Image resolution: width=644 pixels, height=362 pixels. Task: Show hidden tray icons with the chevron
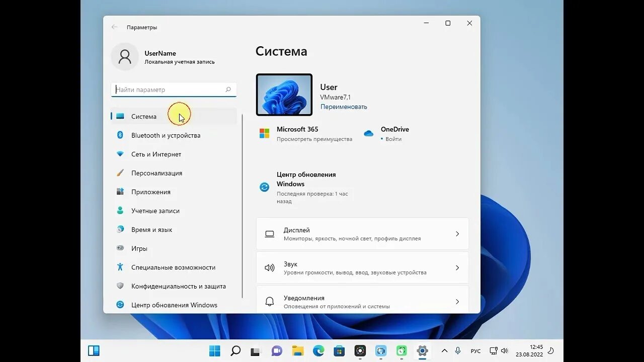[x=444, y=351]
